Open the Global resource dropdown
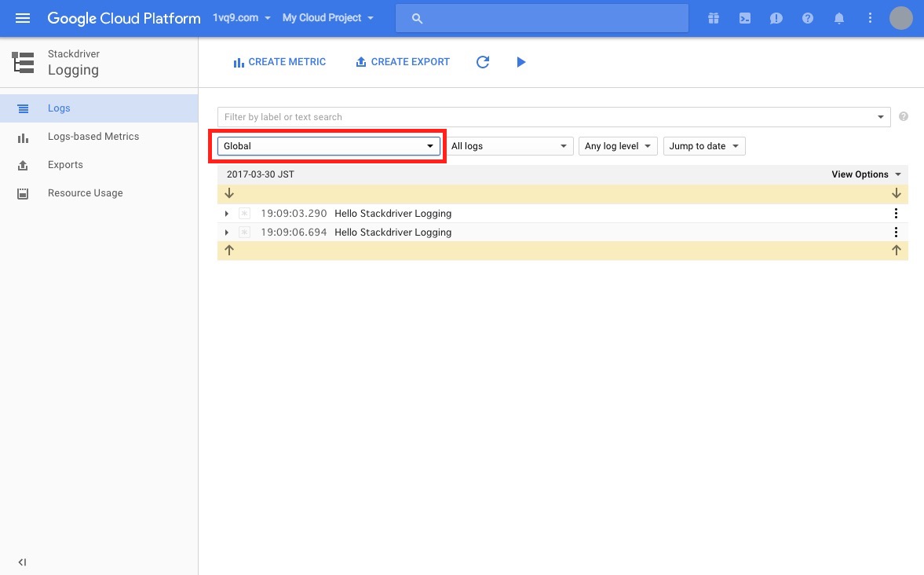The height and width of the screenshot is (575, 924). click(329, 146)
